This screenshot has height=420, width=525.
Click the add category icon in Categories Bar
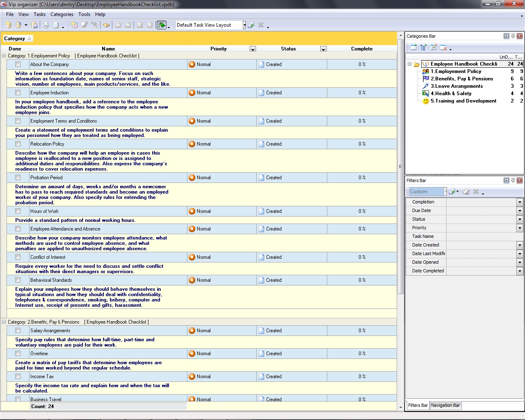(x=413, y=48)
